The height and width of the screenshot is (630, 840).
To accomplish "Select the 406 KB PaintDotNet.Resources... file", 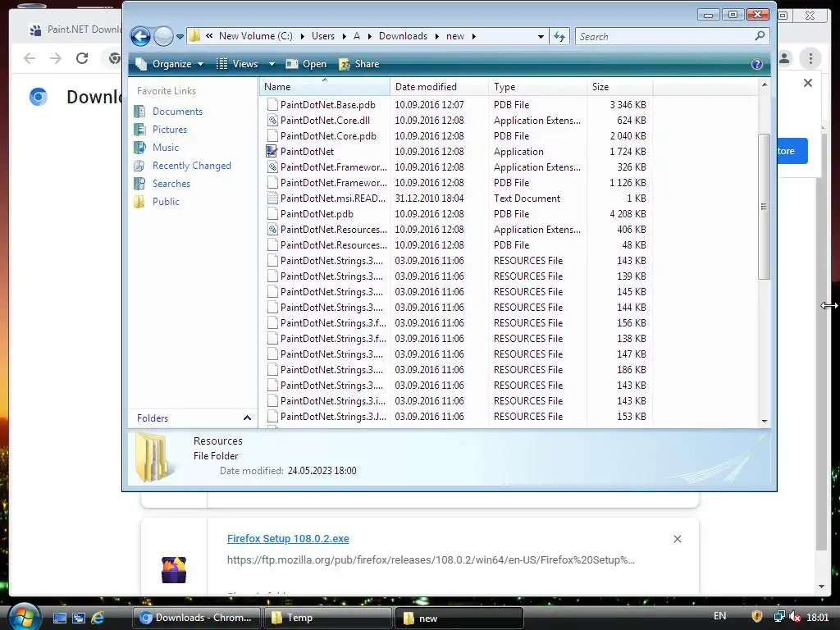I will pos(333,230).
